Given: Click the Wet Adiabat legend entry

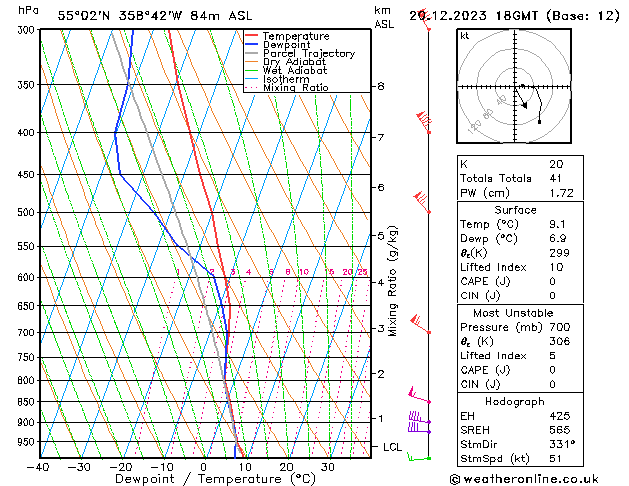Looking at the screenshot, I should [x=286, y=70].
